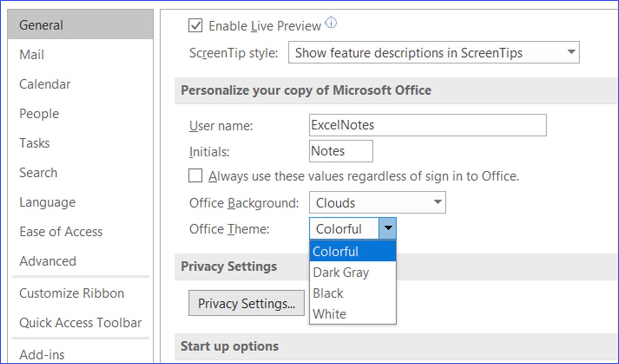Select the Quick Access Toolbar category
The width and height of the screenshot is (619, 364).
80,323
